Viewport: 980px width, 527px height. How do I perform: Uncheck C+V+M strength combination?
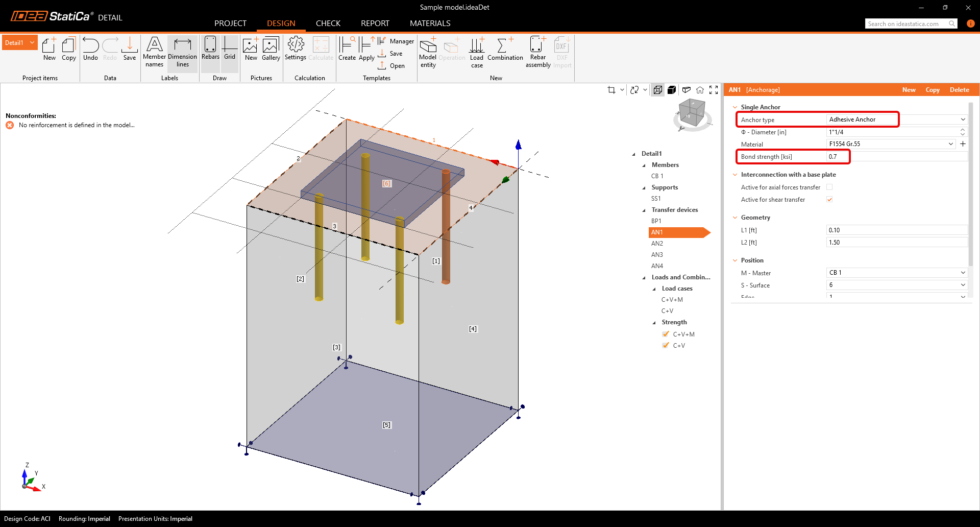(666, 334)
